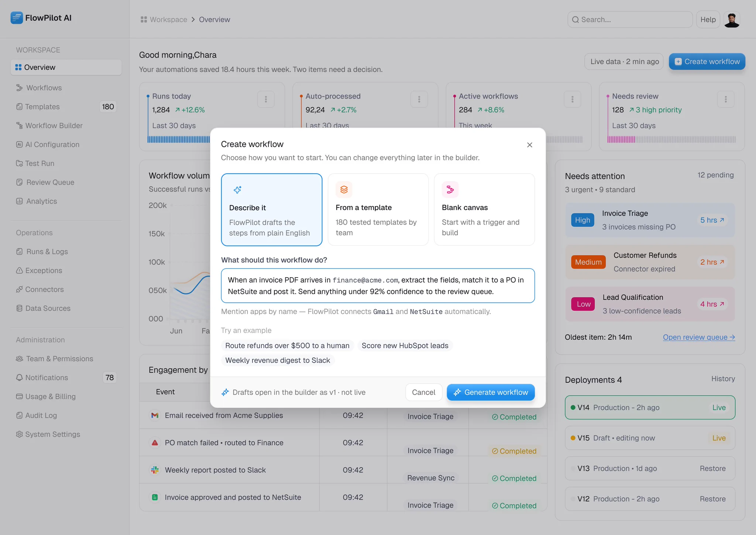
Task: Expand the Auto-processed card options menu
Action: point(419,99)
